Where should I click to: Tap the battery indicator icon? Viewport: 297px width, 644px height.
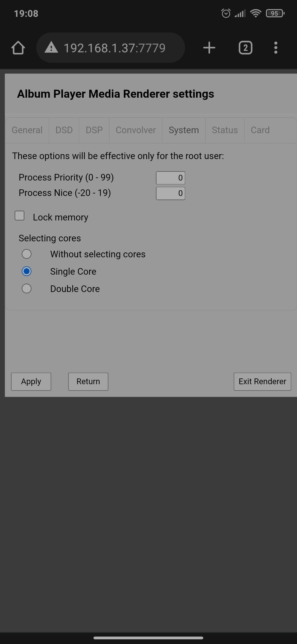[275, 13]
